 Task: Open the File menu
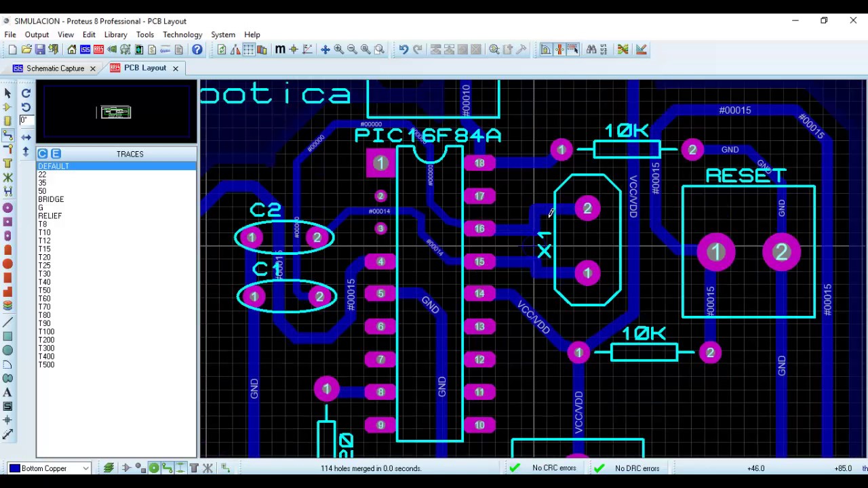click(x=10, y=35)
